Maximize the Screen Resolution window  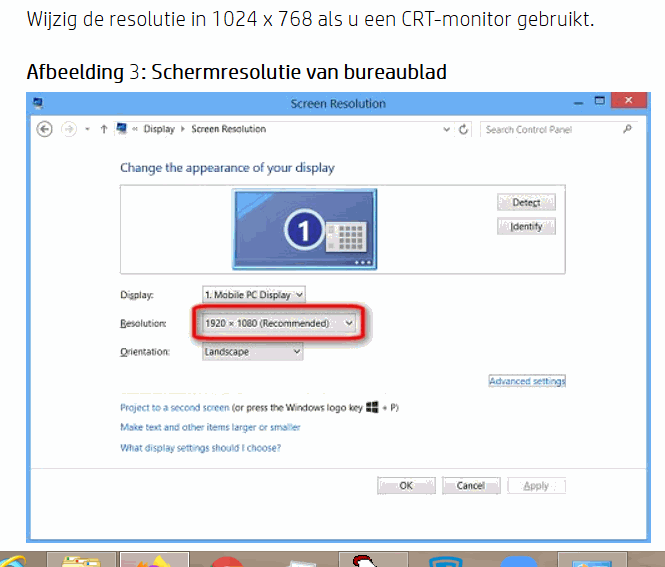600,101
